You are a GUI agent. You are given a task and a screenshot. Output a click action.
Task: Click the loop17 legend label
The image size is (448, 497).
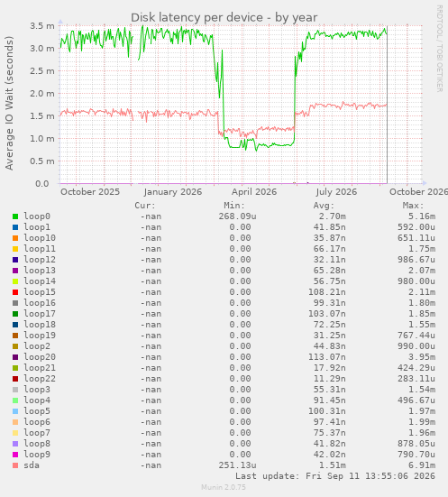pyautogui.click(x=40, y=314)
